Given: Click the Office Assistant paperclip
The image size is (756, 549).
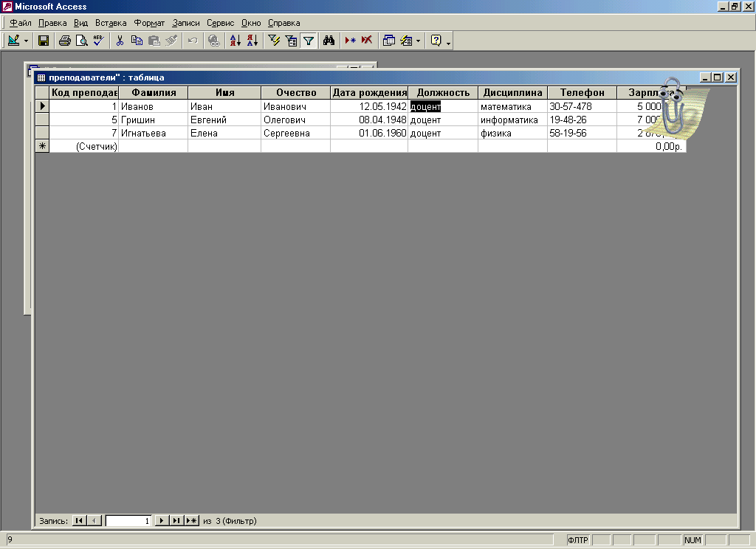Looking at the screenshot, I should (673, 106).
